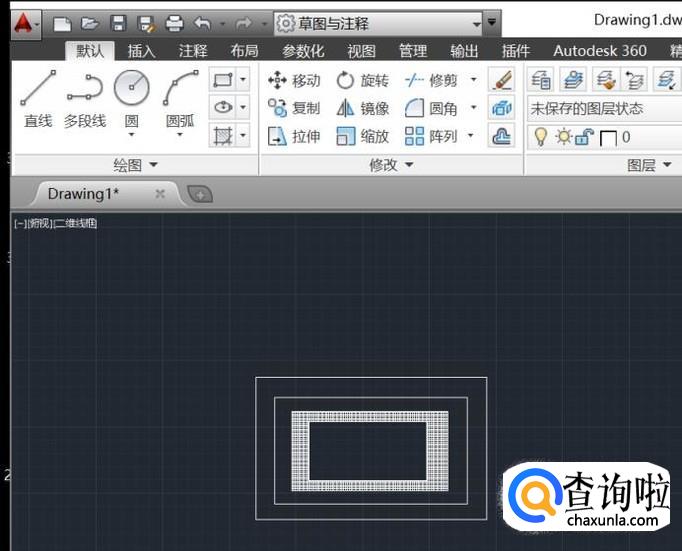Close the Drawing1* document tab
This screenshot has width=682, height=551.
tap(160, 194)
